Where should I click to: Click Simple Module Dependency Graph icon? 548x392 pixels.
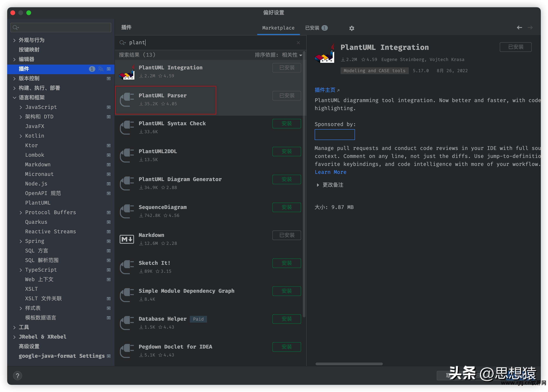pyautogui.click(x=126, y=295)
